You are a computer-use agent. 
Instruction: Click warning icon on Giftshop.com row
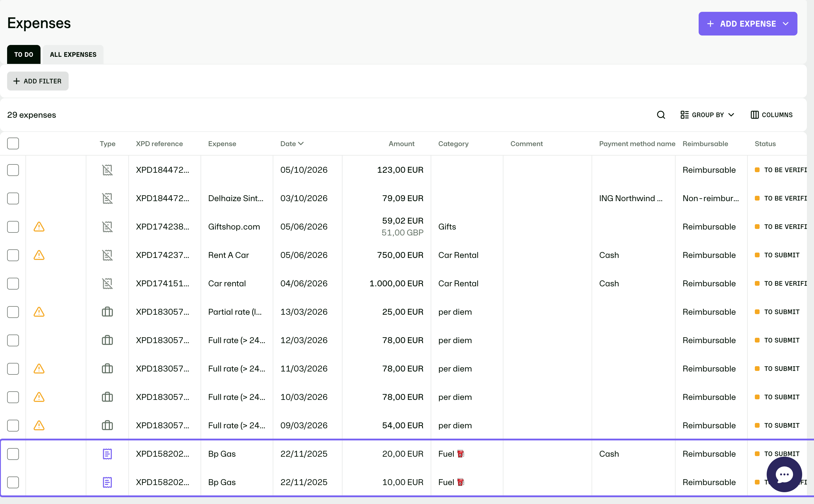[39, 227]
